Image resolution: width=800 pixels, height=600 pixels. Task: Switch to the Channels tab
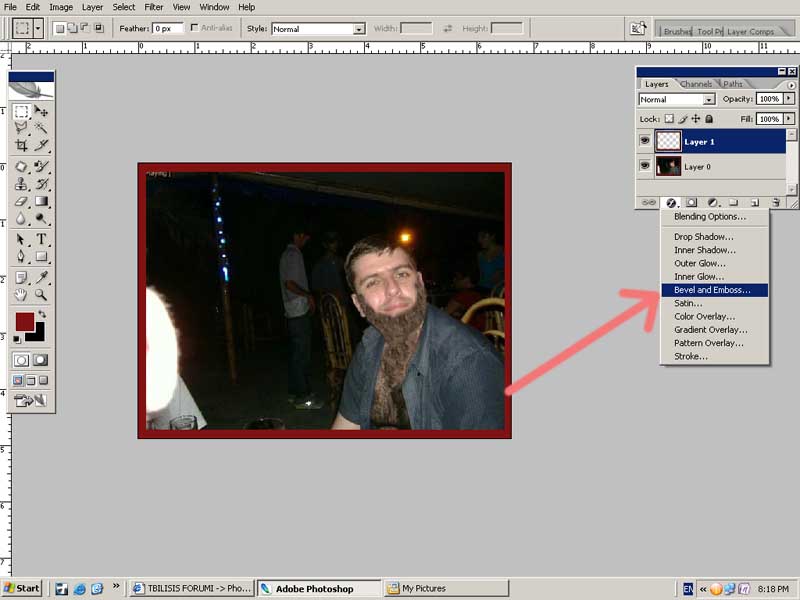coord(696,84)
